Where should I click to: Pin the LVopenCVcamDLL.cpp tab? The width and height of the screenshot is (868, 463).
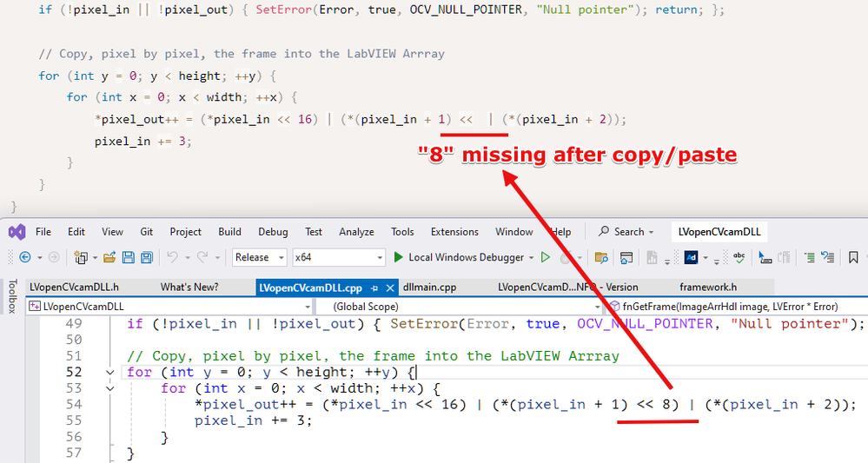374,288
